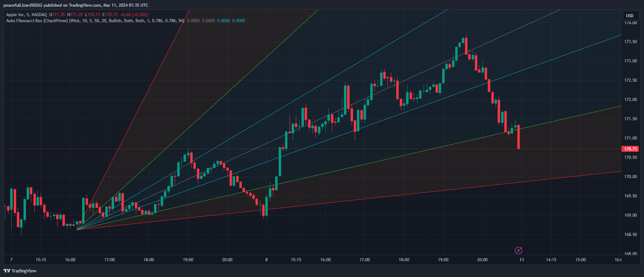Click the purple lightning event icon
The image size is (644, 277).
click(518, 250)
